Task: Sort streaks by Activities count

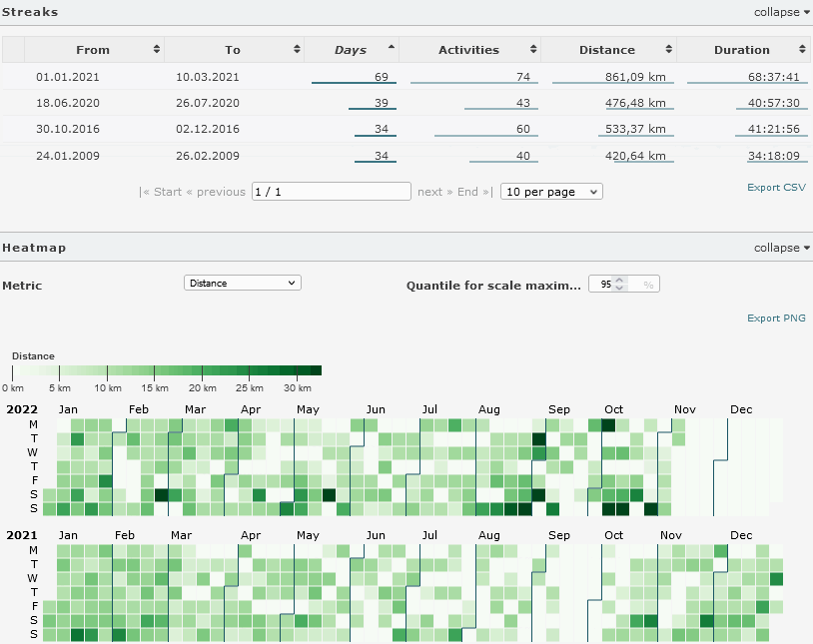Action: (x=535, y=49)
